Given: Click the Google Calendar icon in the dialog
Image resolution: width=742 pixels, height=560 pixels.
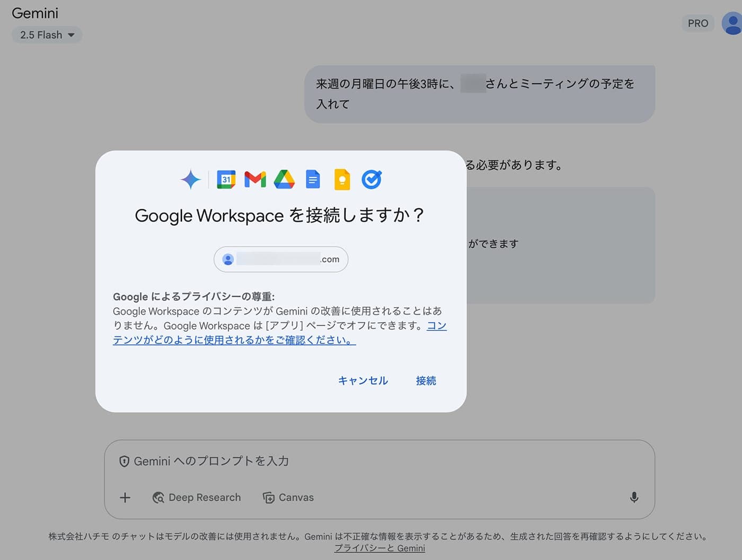Looking at the screenshot, I should (226, 180).
